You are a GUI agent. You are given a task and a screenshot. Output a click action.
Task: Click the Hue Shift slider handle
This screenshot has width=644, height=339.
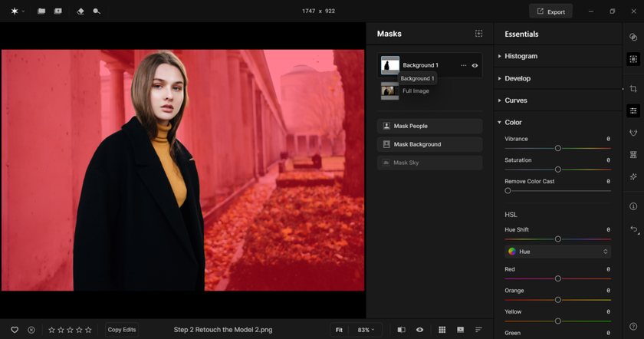558,239
